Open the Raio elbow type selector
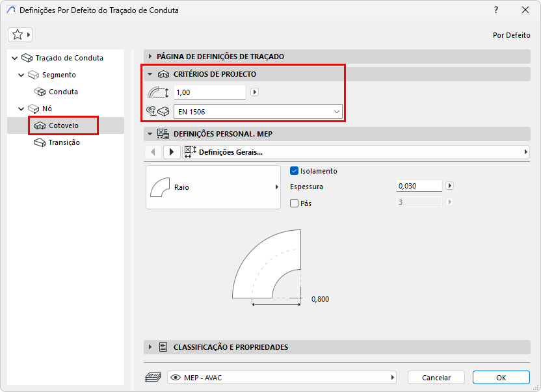This screenshot has width=541, height=392. point(213,187)
